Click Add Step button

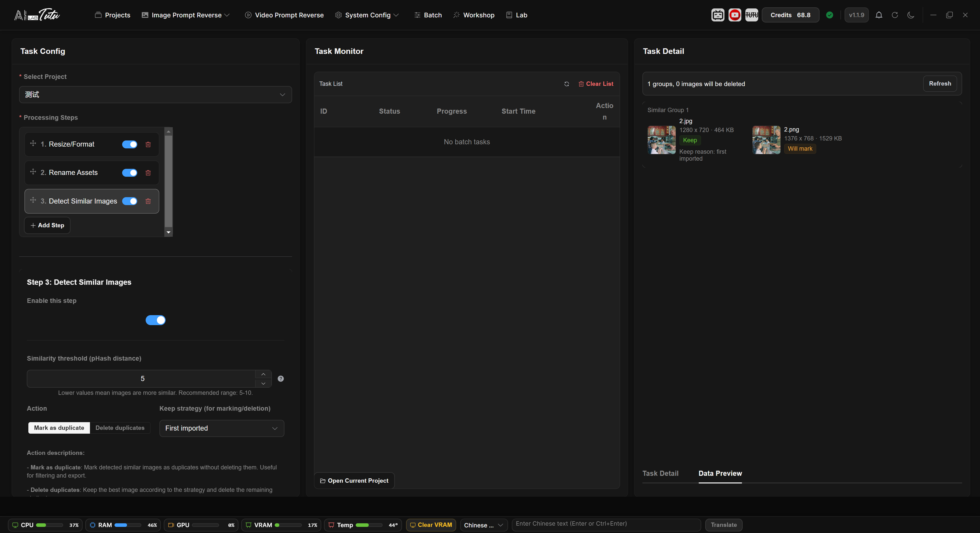(47, 226)
